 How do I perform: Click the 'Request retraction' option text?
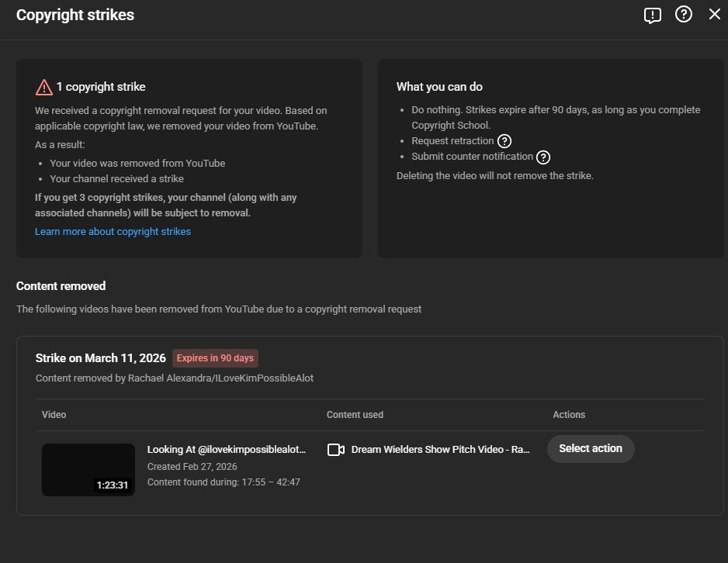click(x=452, y=141)
